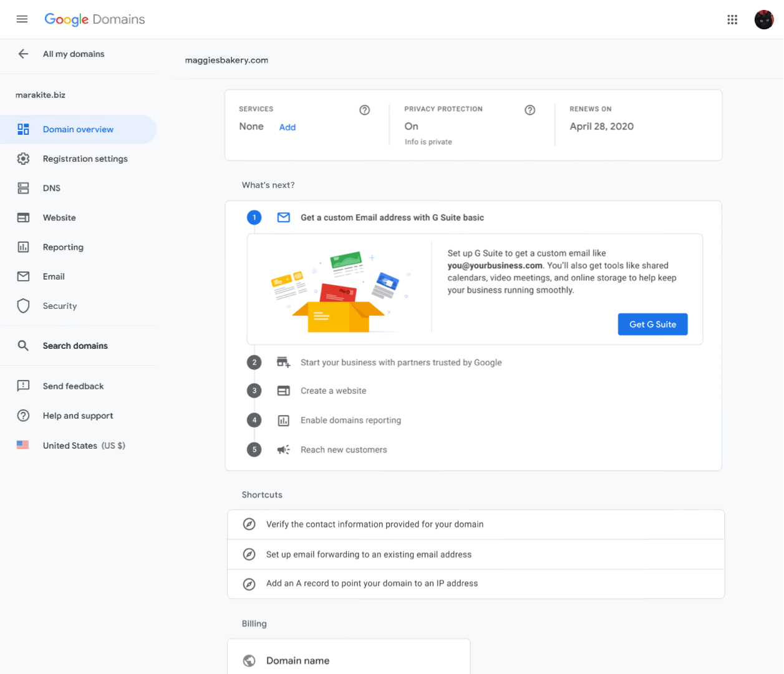Open Verify the contact information shortcut
The height and width of the screenshot is (674, 784).
pyautogui.click(x=476, y=524)
